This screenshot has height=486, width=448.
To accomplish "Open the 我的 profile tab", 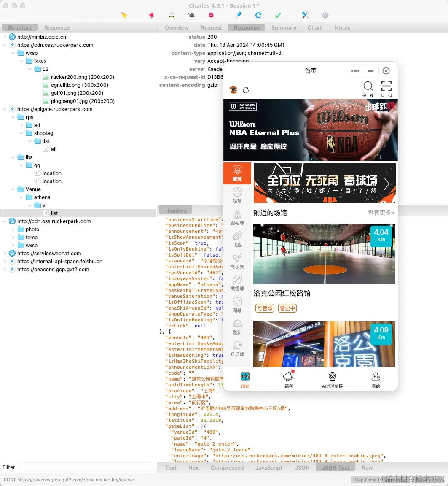I will tap(376, 379).
